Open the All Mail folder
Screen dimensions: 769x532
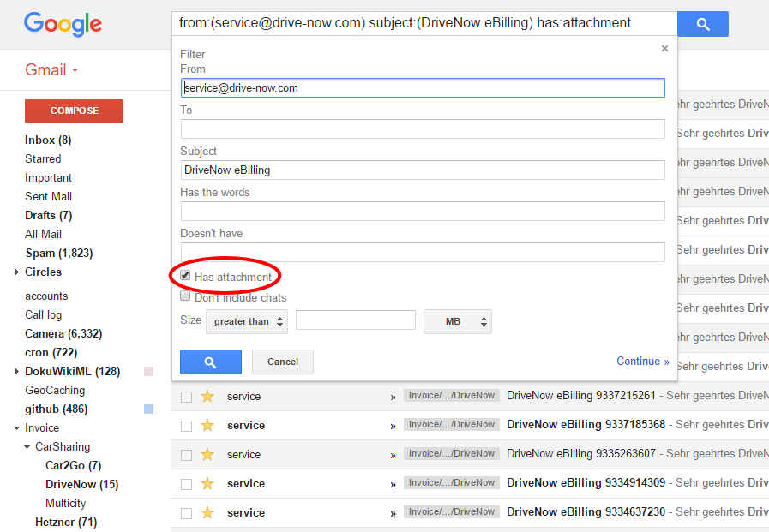pyautogui.click(x=43, y=234)
